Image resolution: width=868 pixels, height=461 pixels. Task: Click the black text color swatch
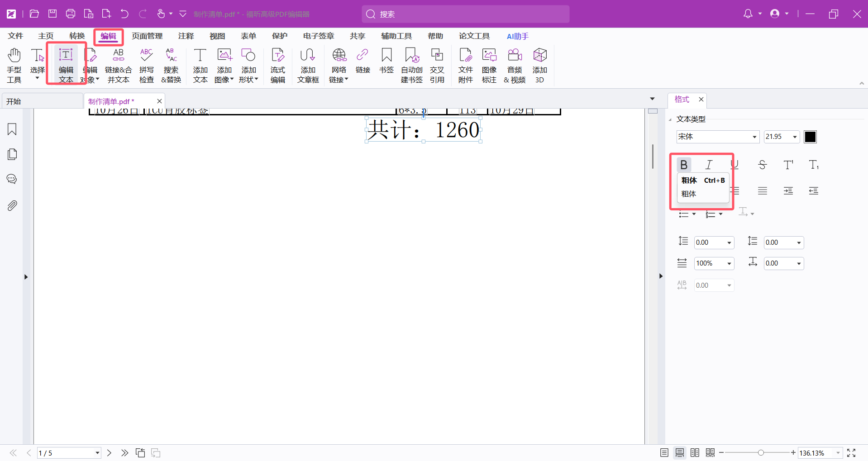point(810,137)
